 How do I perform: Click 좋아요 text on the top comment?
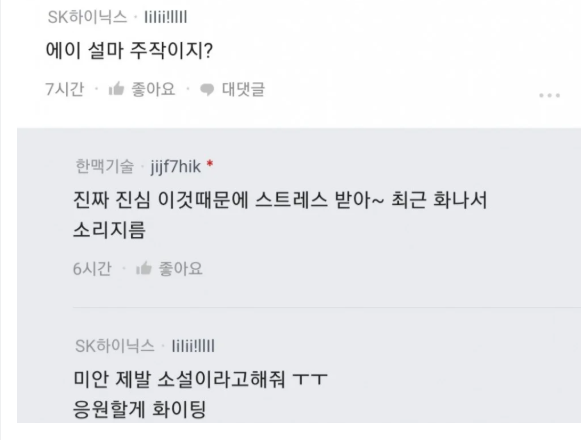pyautogui.click(x=153, y=89)
